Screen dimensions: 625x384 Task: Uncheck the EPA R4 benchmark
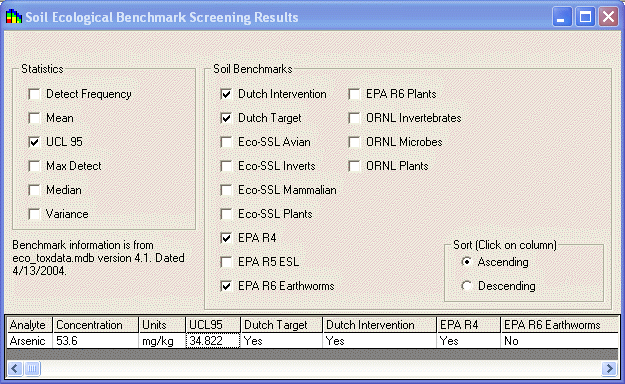(x=226, y=238)
